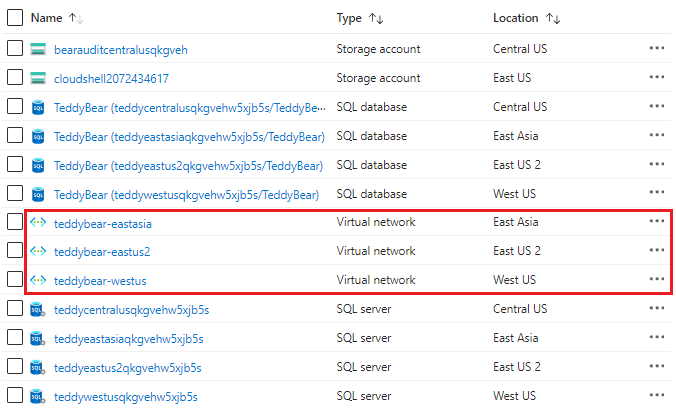
Task: Click SQL database icon for teddywestus TeddyBear
Action: 38,194
